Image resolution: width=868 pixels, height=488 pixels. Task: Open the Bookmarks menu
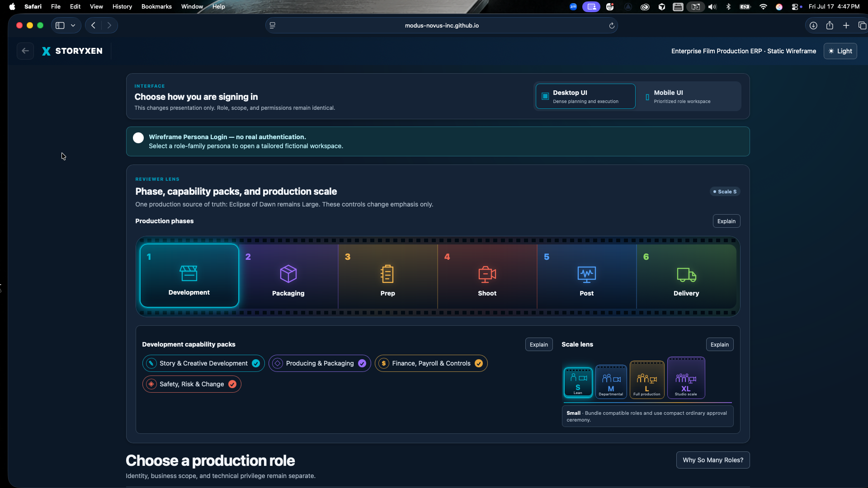point(156,6)
